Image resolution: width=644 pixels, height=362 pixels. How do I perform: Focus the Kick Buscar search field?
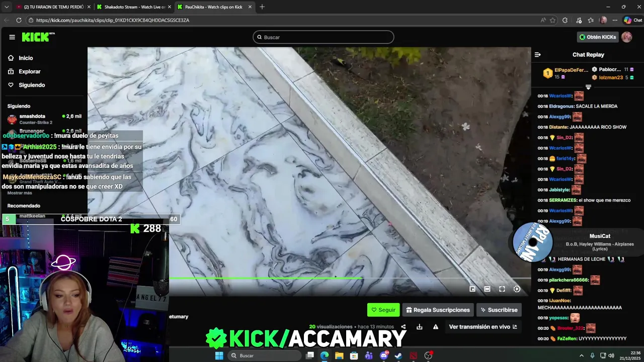(323, 37)
